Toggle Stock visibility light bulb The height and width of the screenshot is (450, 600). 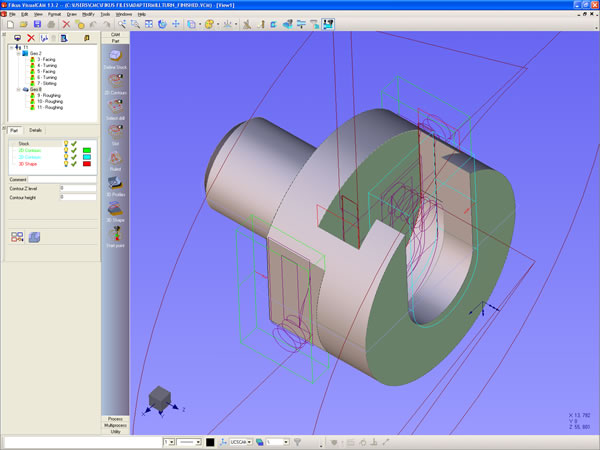click(x=66, y=144)
